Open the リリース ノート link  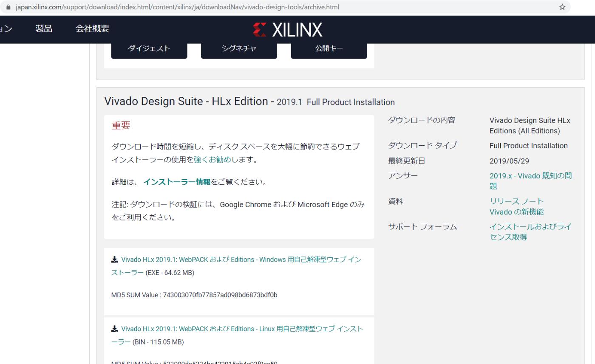(x=516, y=201)
